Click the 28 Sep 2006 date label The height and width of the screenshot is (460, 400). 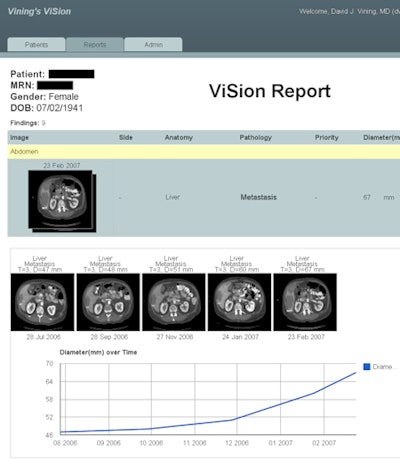click(x=109, y=337)
